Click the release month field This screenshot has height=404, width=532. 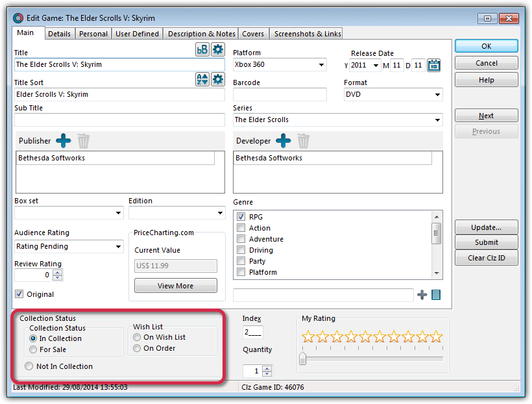396,65
